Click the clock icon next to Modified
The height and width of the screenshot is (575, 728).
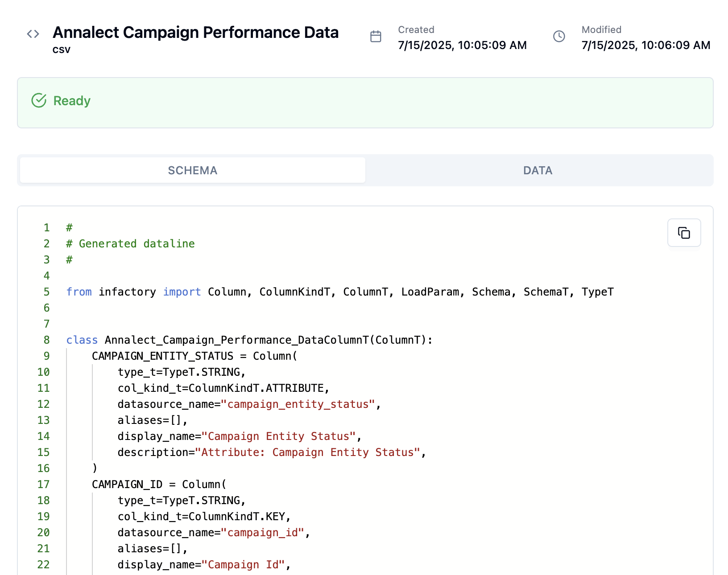click(x=559, y=36)
